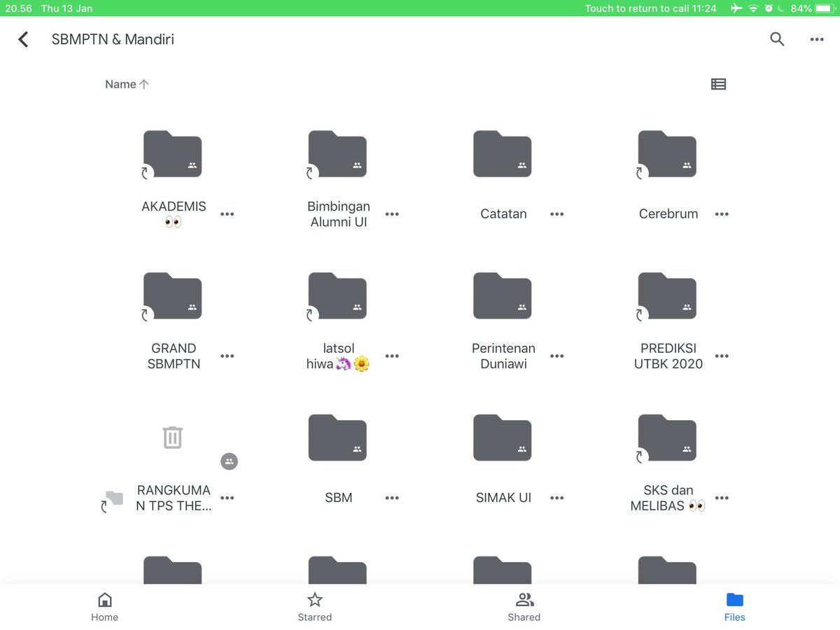This screenshot has width=840, height=630.
Task: Open the Bimbingan Alumni UI folder icon
Action: [337, 154]
